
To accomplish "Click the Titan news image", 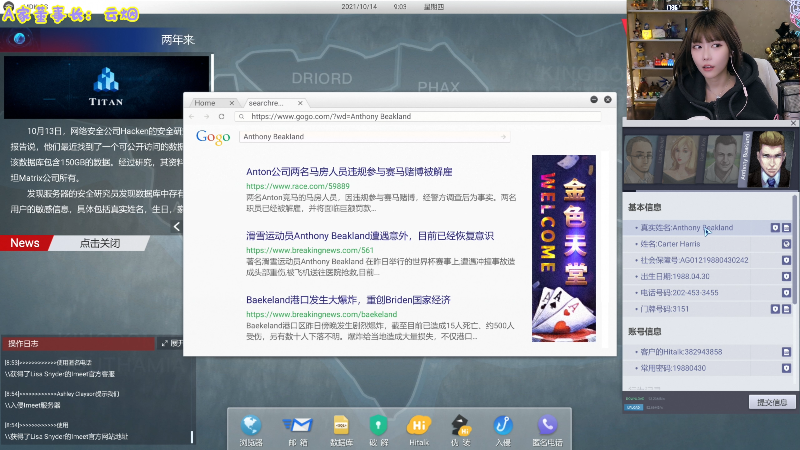I will pos(107,87).
